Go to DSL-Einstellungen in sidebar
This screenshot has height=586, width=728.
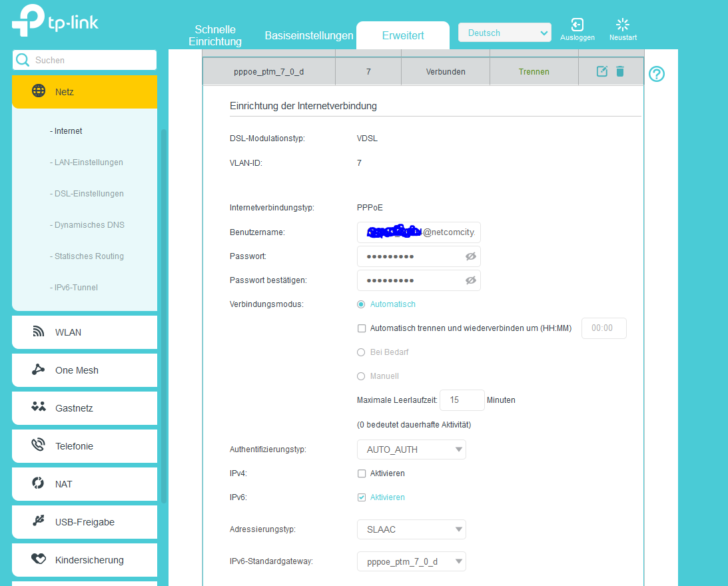click(87, 194)
